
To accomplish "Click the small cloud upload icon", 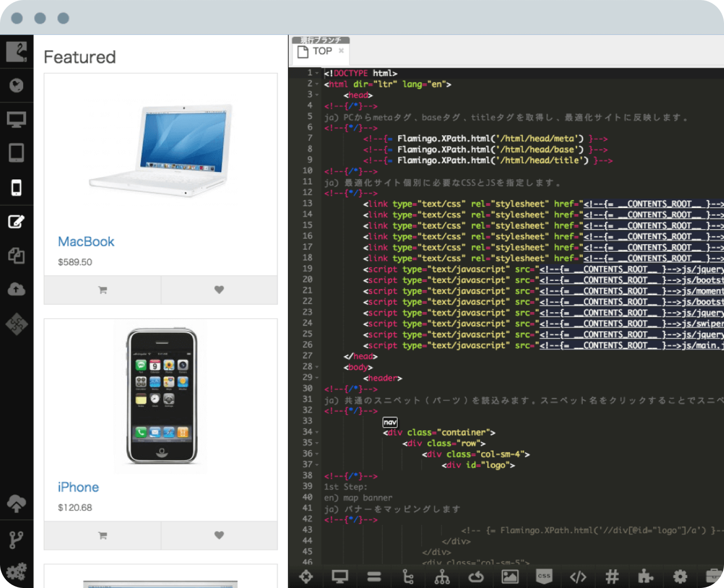I will [16, 289].
